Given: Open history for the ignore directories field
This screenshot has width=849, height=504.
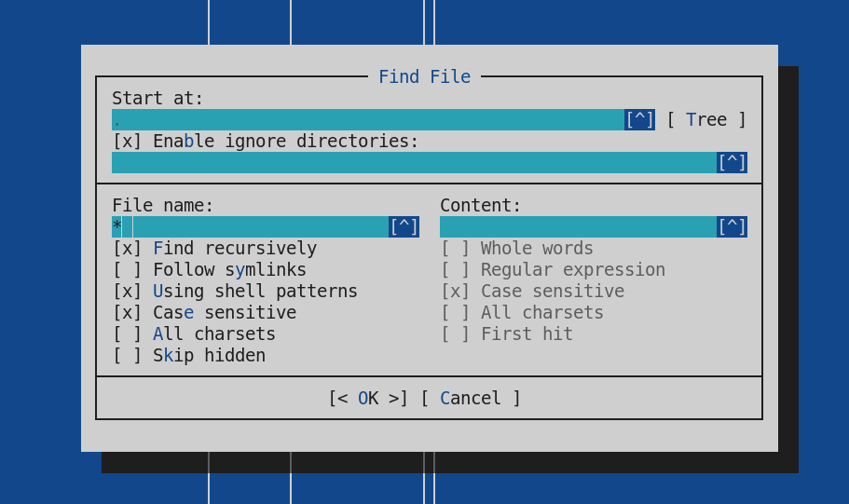Looking at the screenshot, I should (x=732, y=162).
